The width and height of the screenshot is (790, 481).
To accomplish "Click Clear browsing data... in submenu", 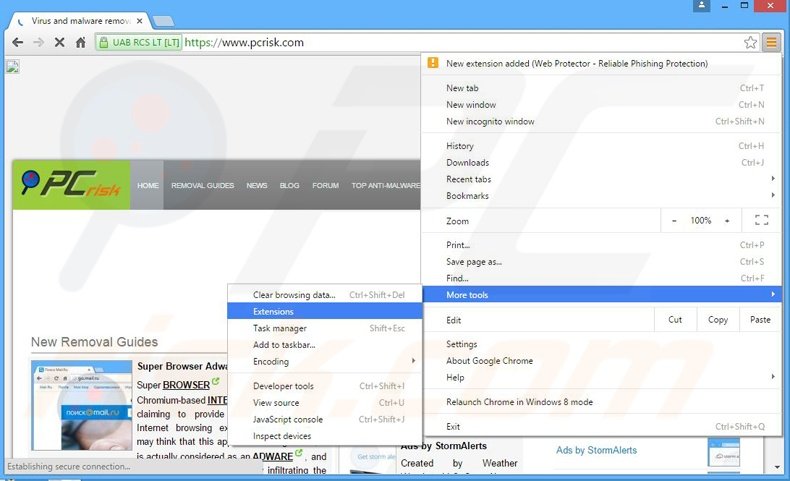I will [325, 295].
